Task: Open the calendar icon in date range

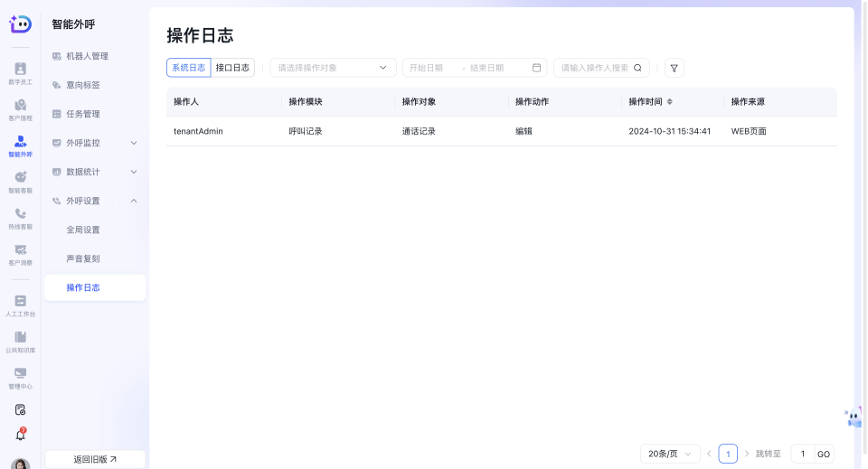Action: pos(536,68)
